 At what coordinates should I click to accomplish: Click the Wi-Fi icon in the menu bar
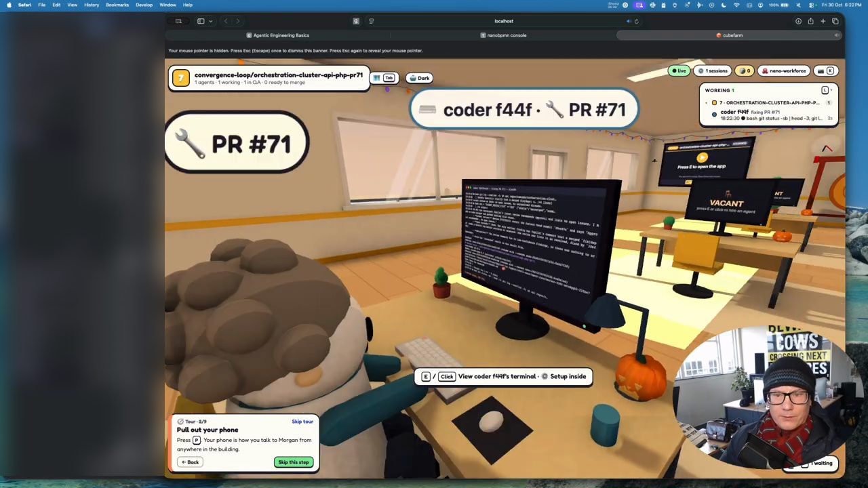point(736,5)
